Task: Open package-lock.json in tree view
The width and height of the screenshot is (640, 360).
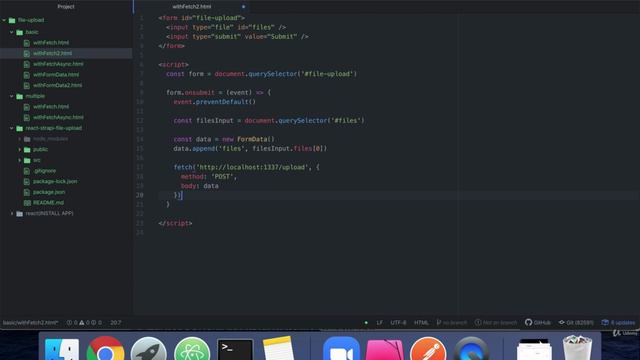Action: coord(55,181)
